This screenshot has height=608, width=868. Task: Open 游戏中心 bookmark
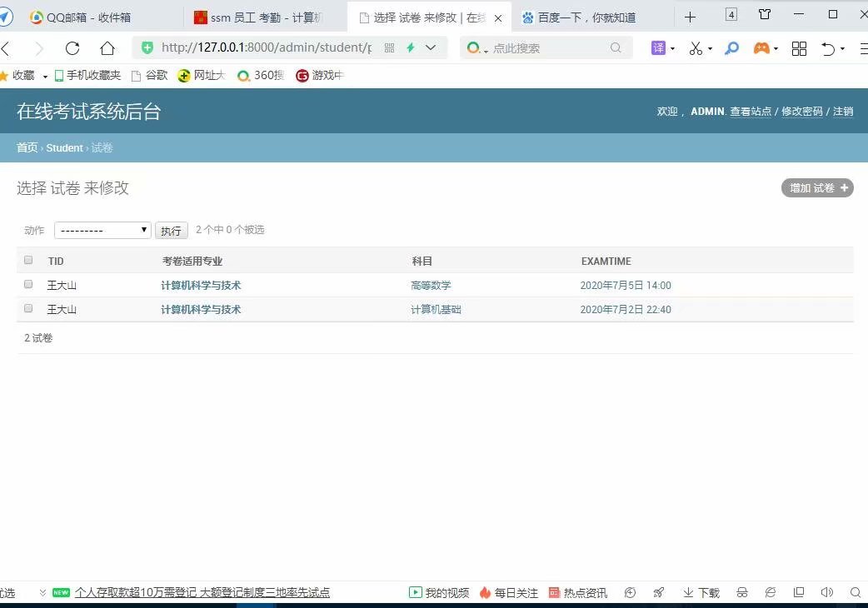pos(320,75)
